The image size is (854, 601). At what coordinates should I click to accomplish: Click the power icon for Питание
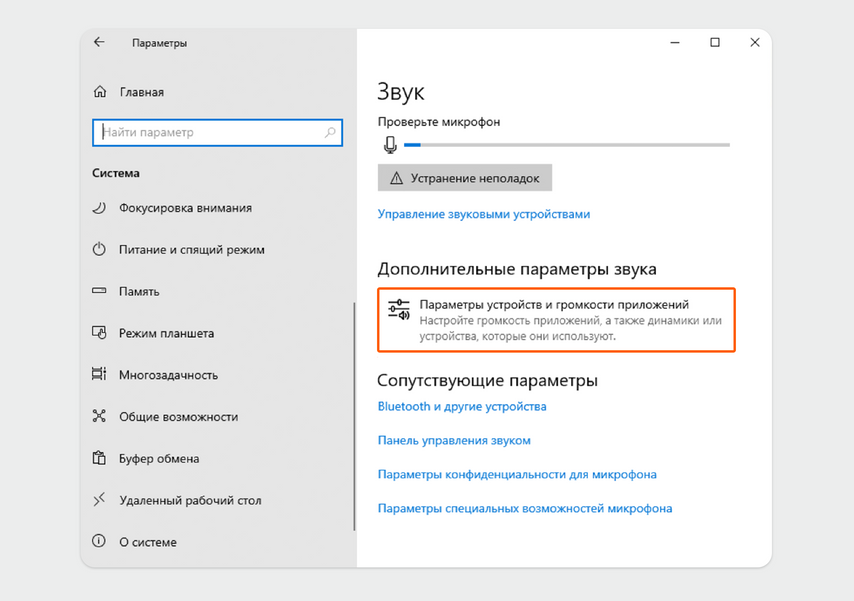(99, 250)
